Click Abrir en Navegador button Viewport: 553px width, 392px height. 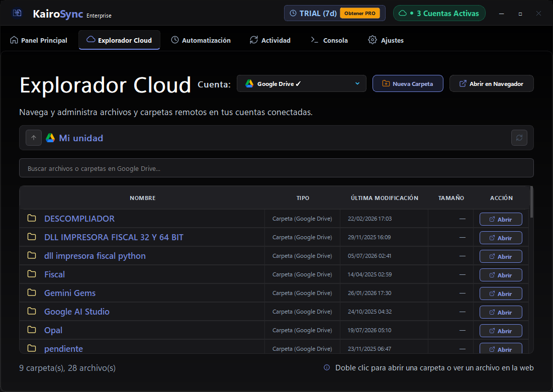(491, 84)
